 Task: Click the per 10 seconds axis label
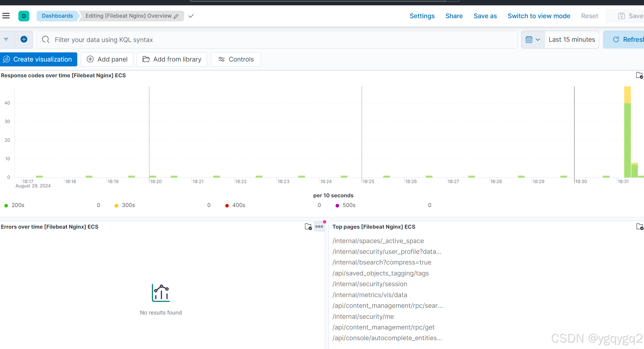click(x=333, y=195)
